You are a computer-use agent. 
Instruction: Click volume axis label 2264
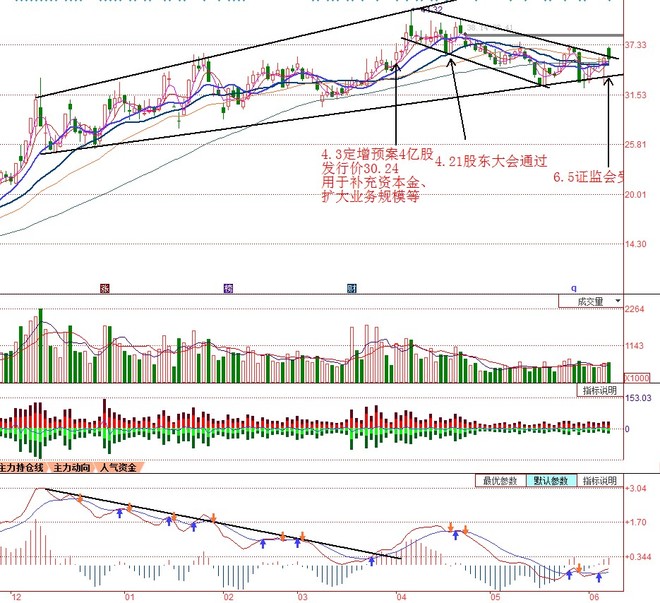pyautogui.click(x=634, y=309)
